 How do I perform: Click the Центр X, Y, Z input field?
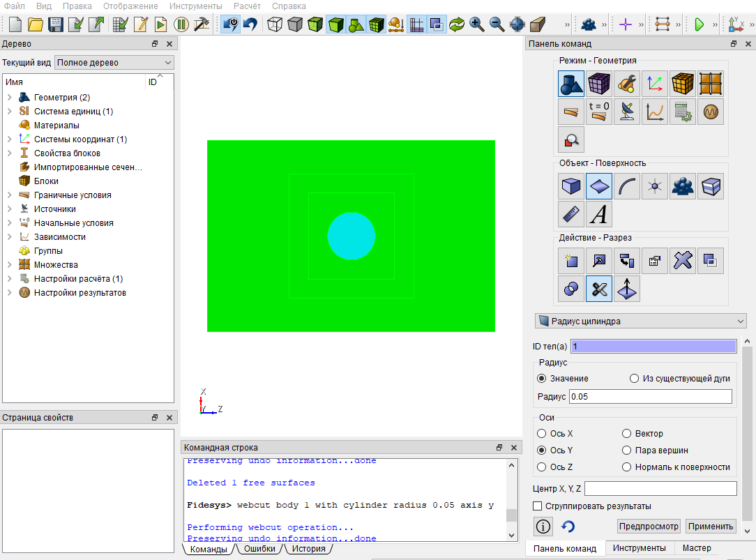pos(660,489)
